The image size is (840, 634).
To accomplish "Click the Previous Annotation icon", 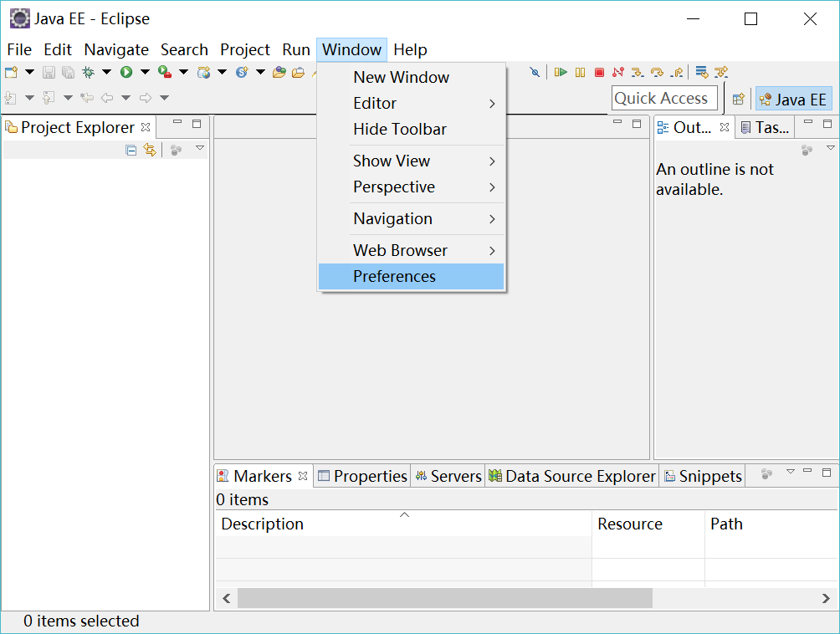I will (49, 98).
